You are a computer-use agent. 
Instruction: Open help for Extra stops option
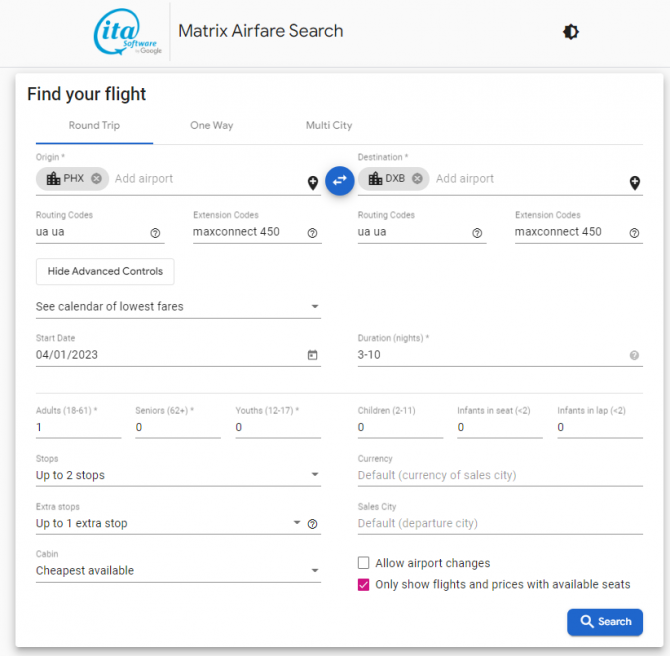pos(312,524)
